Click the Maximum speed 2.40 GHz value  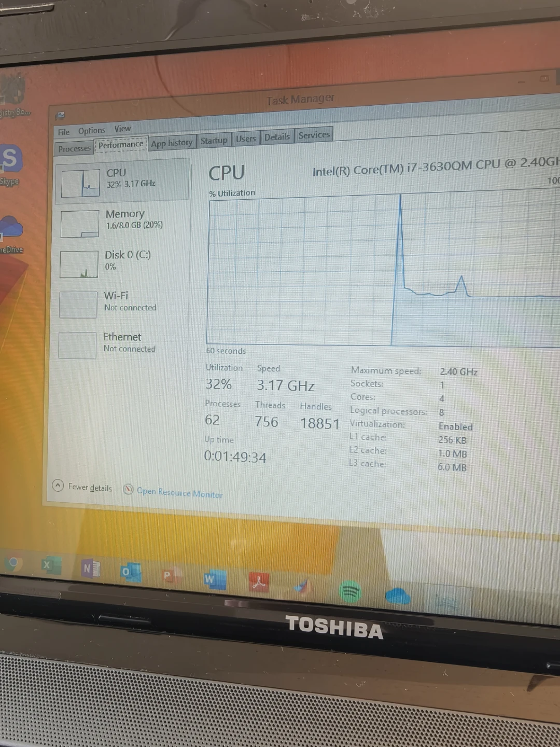pos(458,371)
